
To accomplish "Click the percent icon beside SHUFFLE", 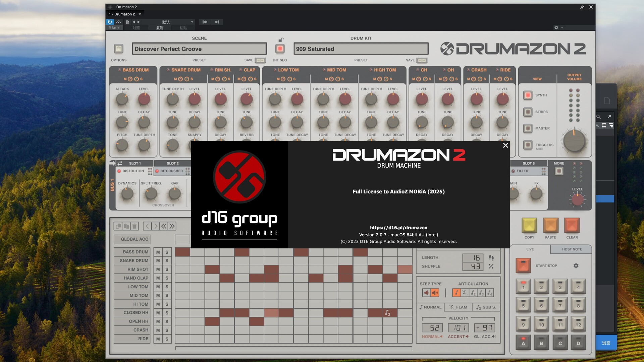I will 491,266.
